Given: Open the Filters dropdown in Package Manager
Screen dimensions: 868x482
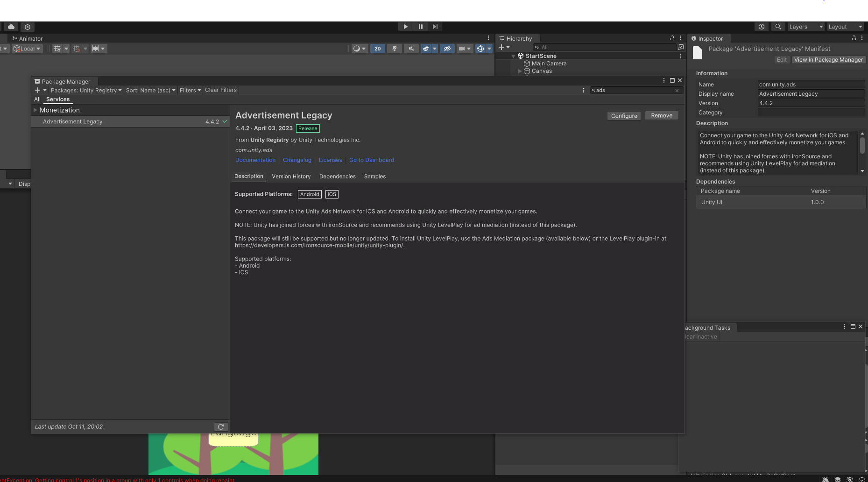Looking at the screenshot, I should tap(190, 90).
